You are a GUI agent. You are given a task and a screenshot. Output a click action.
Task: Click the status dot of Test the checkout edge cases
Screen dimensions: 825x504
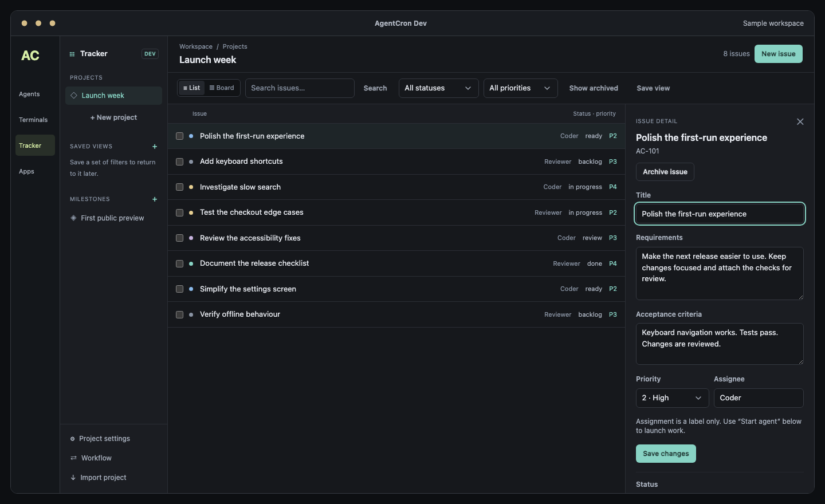(x=191, y=212)
